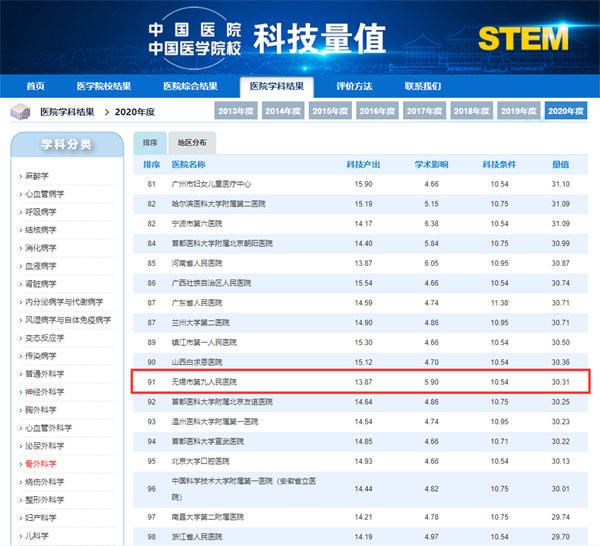Image resolution: width=600 pixels, height=546 pixels.
Task: Select 传染病学 in subject list
Action: pyautogui.click(x=41, y=356)
